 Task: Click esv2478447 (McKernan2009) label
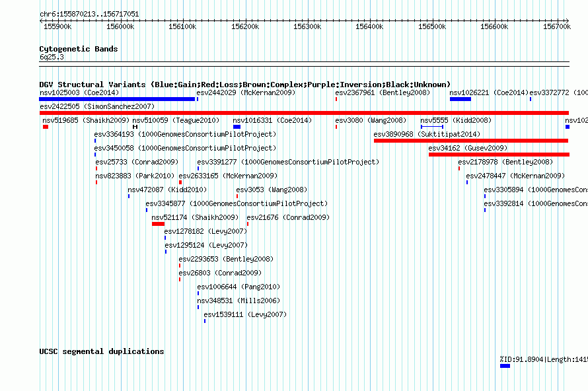pos(515,176)
